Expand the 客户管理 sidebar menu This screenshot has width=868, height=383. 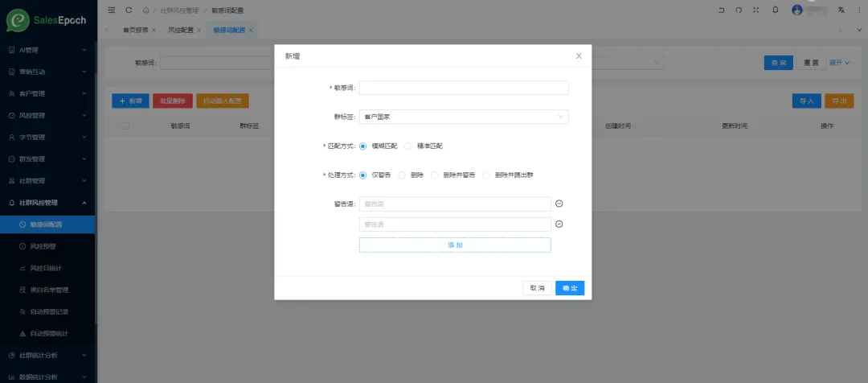click(x=47, y=93)
